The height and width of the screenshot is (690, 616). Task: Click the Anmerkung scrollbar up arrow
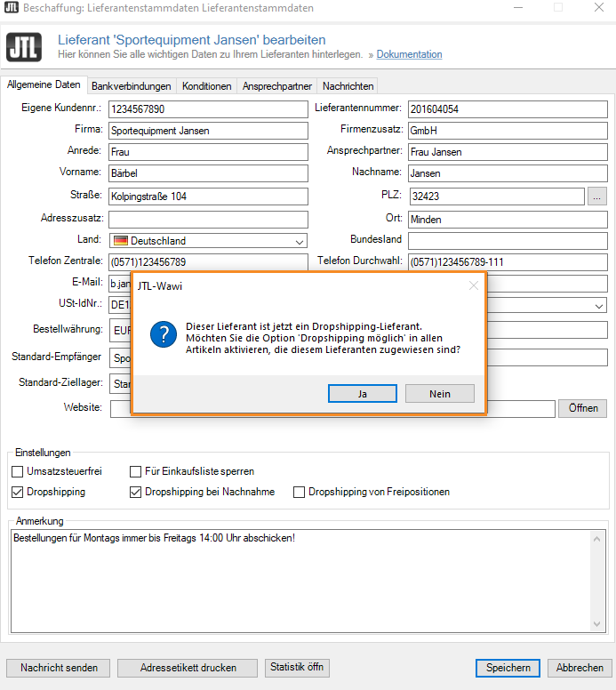pyautogui.click(x=596, y=539)
